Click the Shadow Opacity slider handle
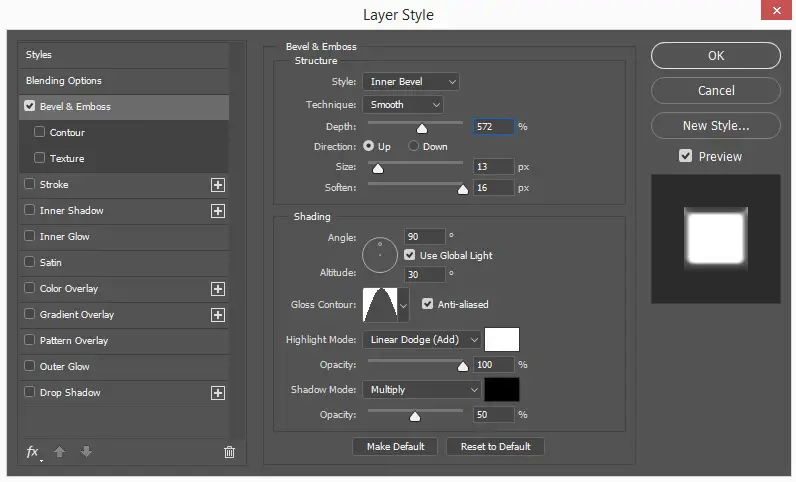 click(415, 416)
